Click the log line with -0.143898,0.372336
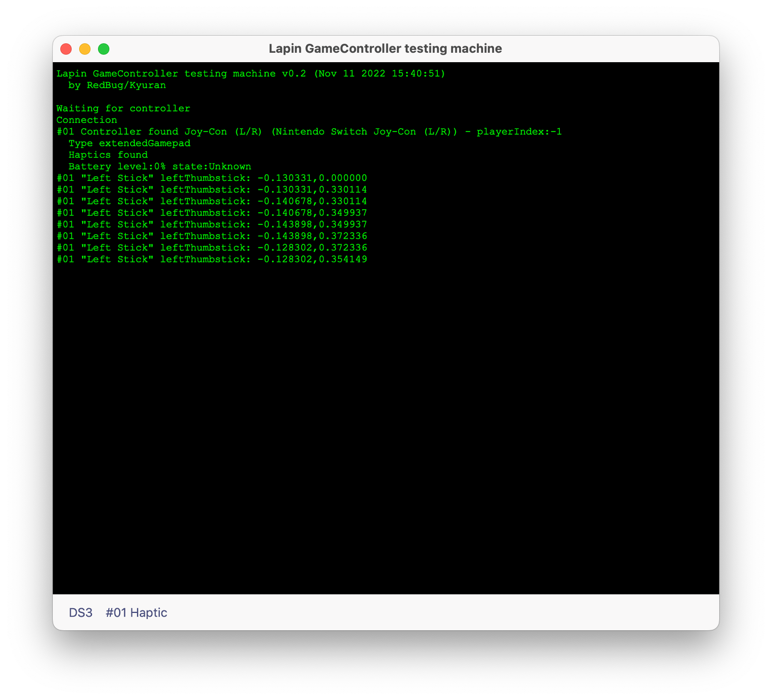 212,236
